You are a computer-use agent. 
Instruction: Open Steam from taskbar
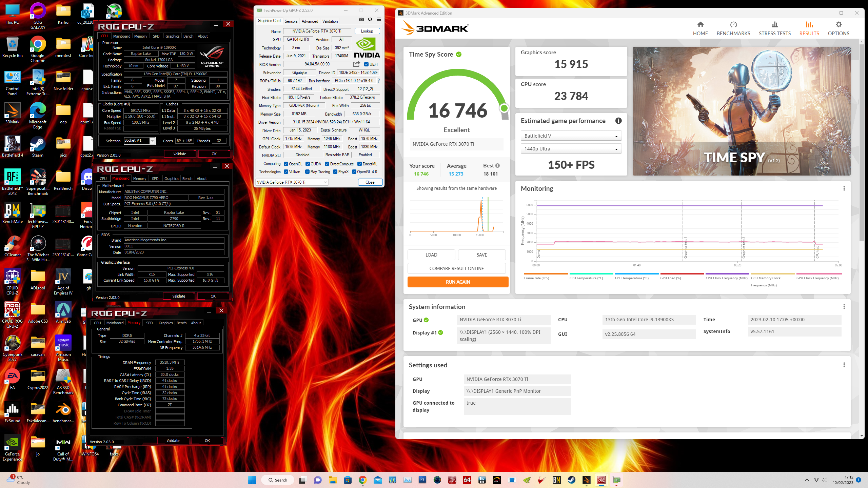click(572, 480)
